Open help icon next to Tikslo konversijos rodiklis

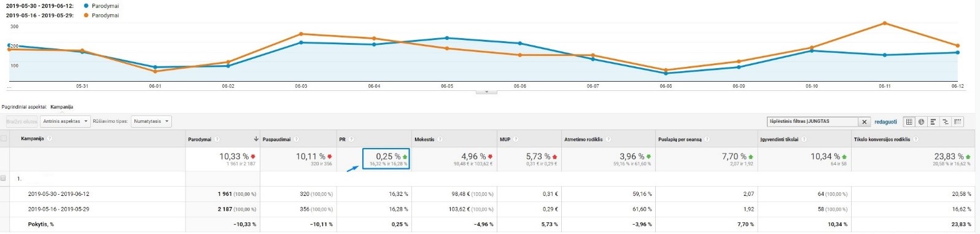916,139
